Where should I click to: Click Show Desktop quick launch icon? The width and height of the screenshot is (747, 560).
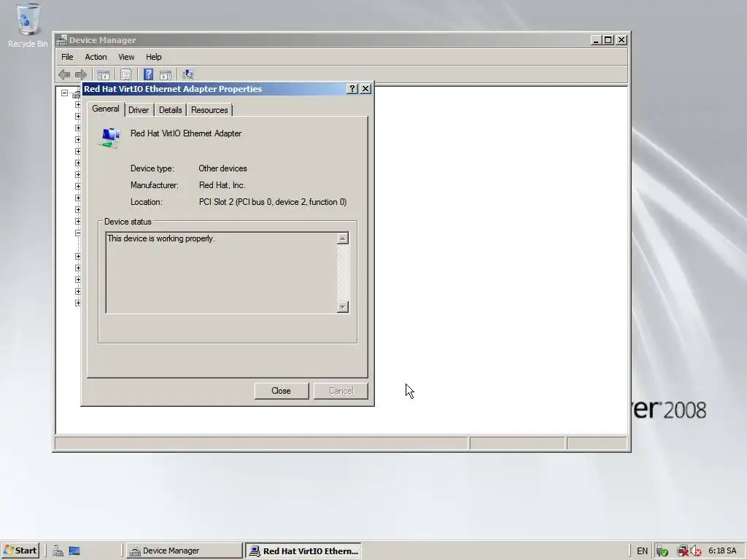click(x=74, y=551)
